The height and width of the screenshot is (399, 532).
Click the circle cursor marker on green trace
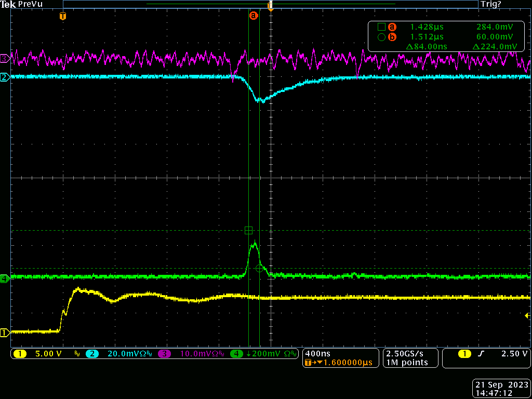(259, 268)
